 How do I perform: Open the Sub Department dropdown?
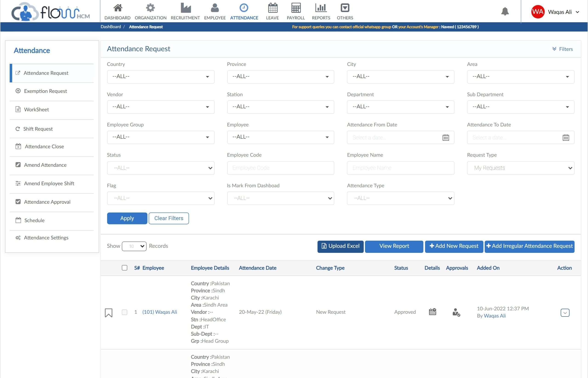click(520, 107)
